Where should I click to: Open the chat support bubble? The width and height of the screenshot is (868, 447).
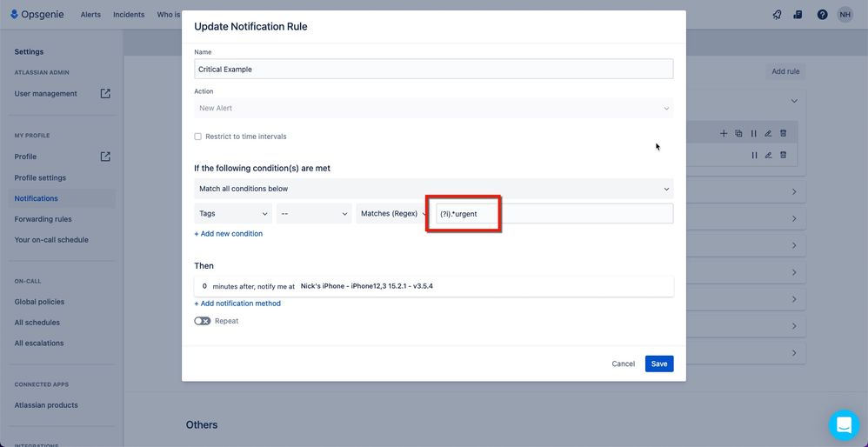click(844, 425)
